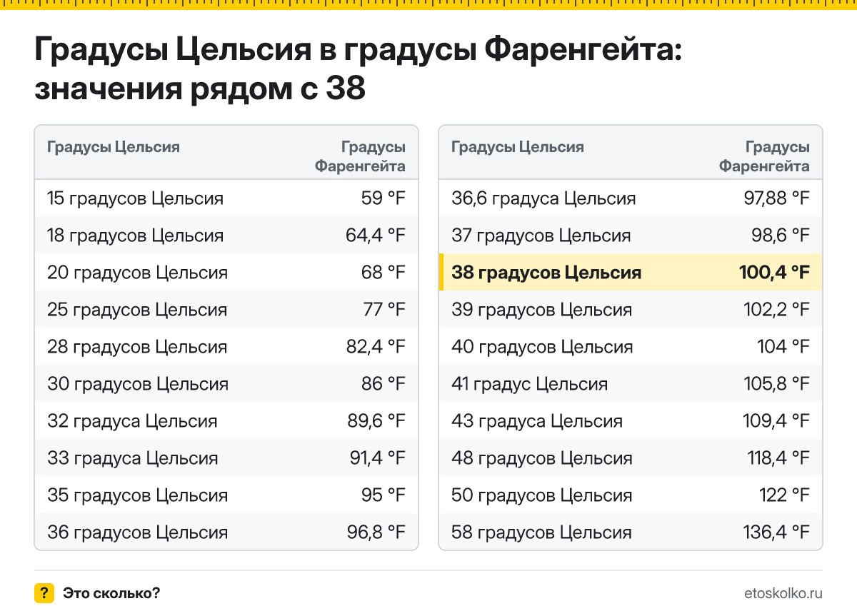Click the '96,8 °F' value
This screenshot has width=857, height=616.
click(x=376, y=532)
